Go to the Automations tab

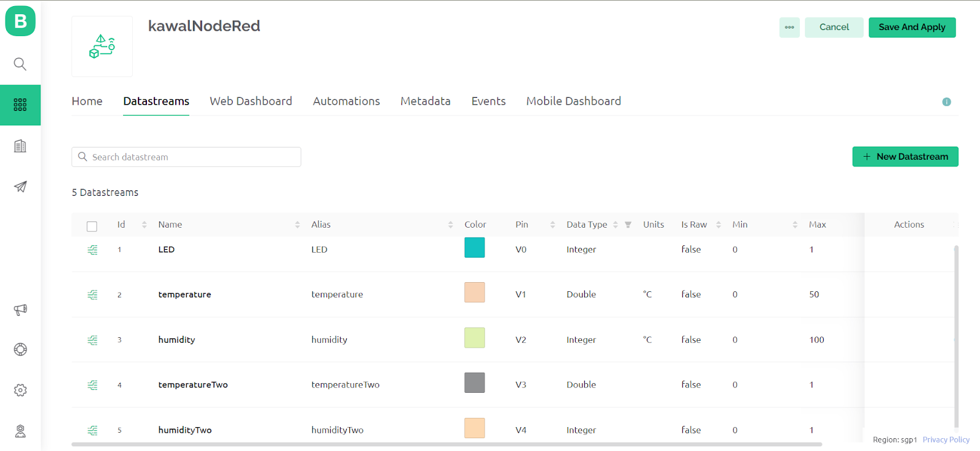(x=347, y=101)
